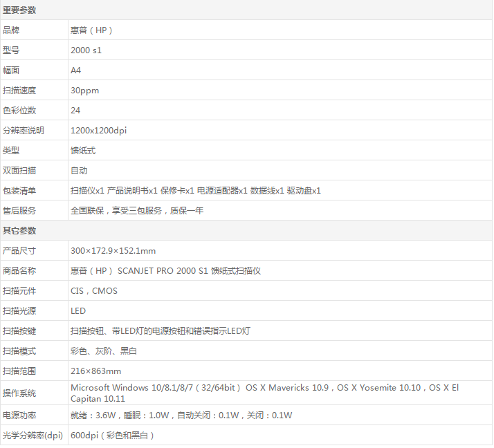494x448 pixels.
Task: Select the CIS，CMOS scan element value
Action: (x=94, y=291)
